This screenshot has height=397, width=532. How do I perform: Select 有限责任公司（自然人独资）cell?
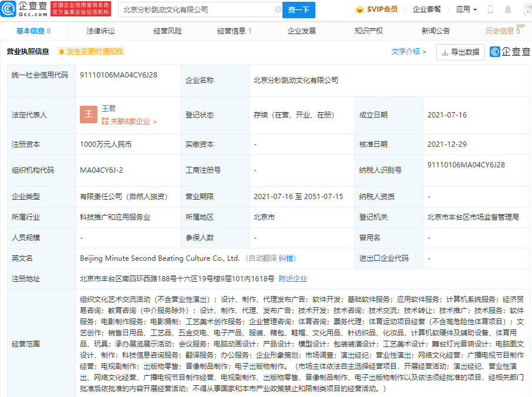tap(123, 197)
